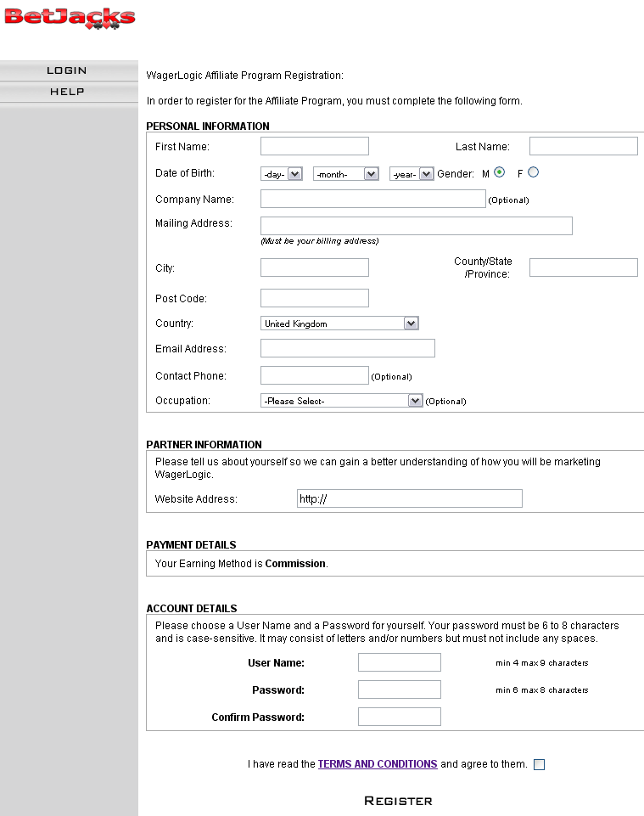
Task: Click 'min 4 max 9 characters' hint
Action: coord(542,662)
